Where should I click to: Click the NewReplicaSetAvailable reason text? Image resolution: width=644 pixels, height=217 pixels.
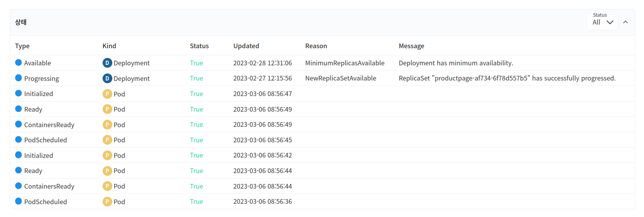click(x=340, y=78)
